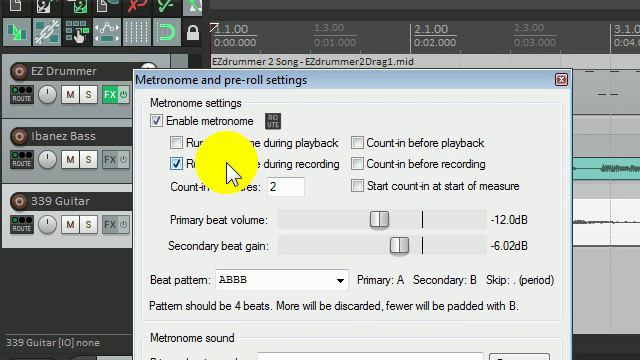Screen dimensions: 640x360
Task: Select EZdrummer2Drag1.mid item in timeline
Action: [313, 62]
